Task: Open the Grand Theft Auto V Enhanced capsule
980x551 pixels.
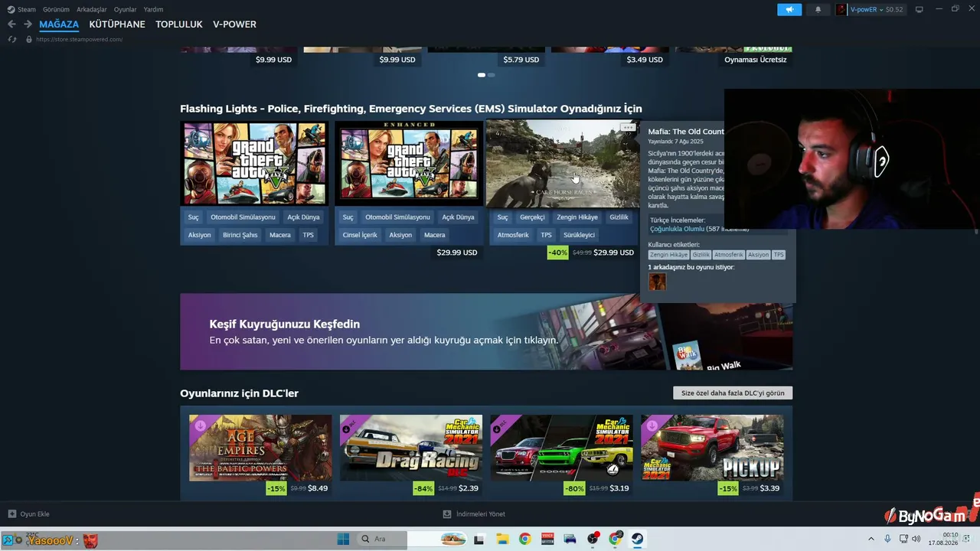Action: [x=409, y=163]
